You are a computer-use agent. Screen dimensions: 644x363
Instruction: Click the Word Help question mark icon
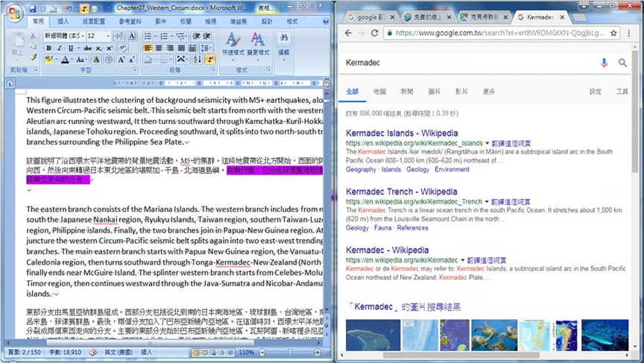(x=325, y=22)
